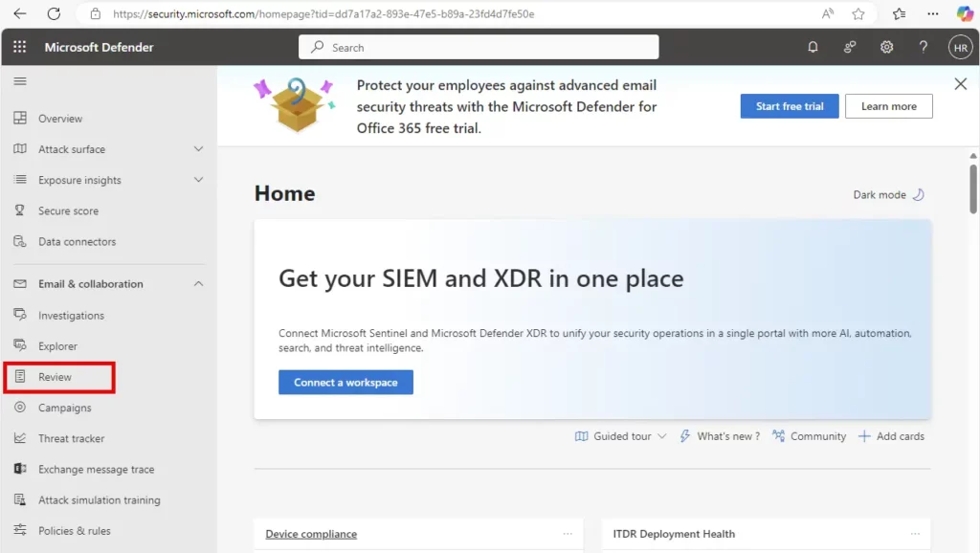Open Explorer in the sidebar

[57, 346]
